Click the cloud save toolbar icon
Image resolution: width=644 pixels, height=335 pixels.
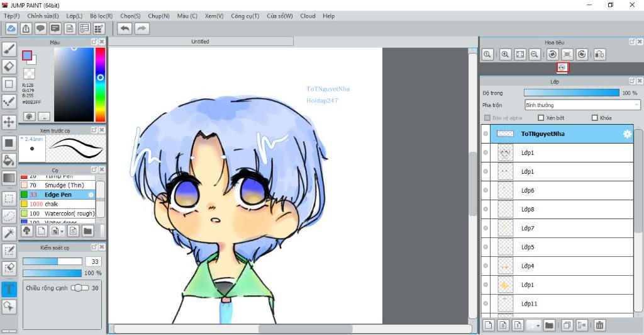(11, 28)
